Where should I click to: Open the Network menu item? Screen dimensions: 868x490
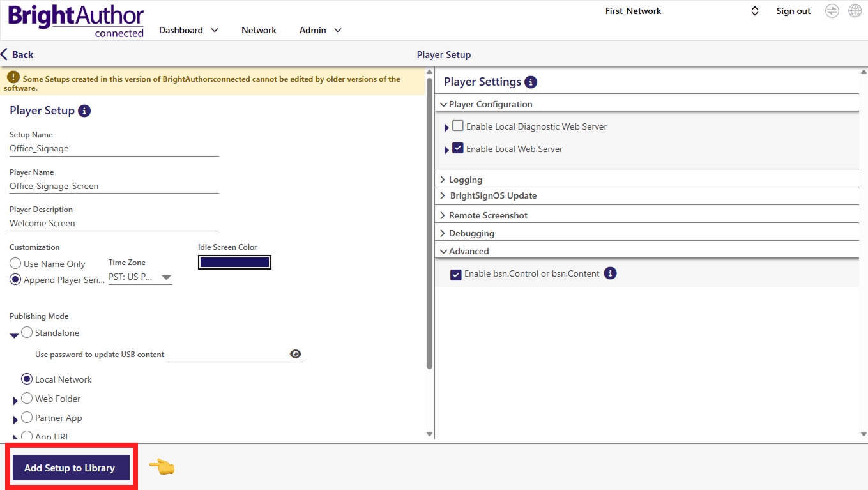coord(259,30)
